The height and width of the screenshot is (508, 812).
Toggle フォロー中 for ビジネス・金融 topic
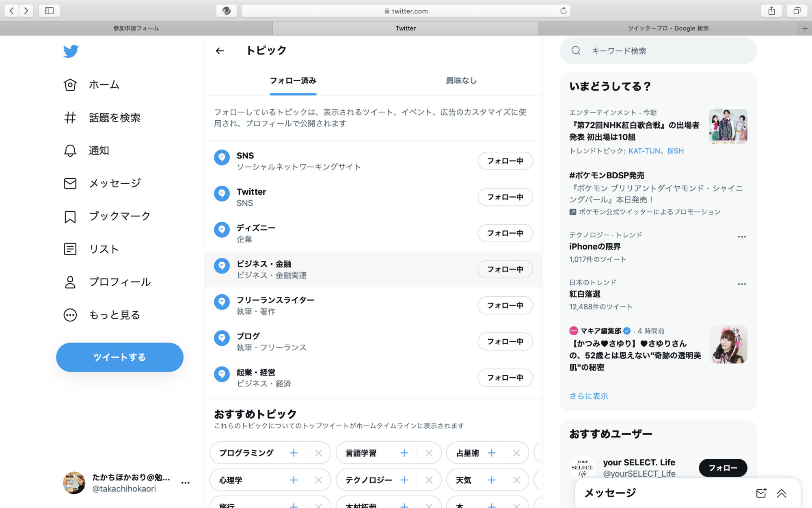[x=505, y=269]
